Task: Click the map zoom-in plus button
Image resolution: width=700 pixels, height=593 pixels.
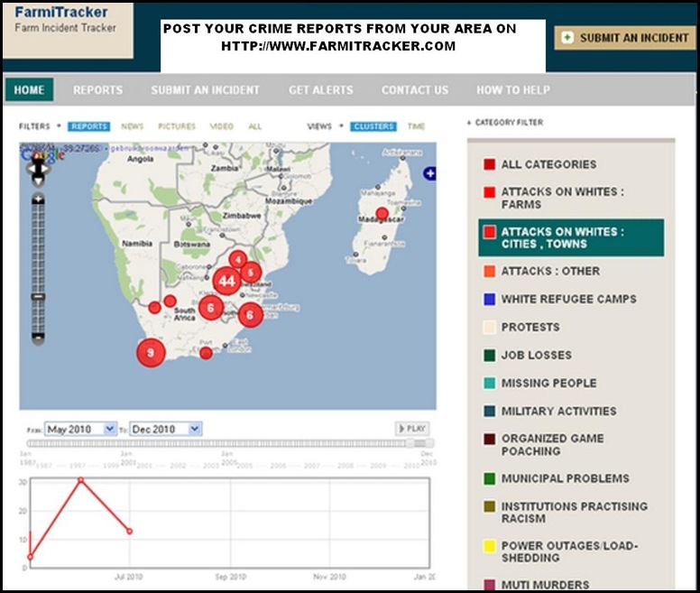Action: 39,199
